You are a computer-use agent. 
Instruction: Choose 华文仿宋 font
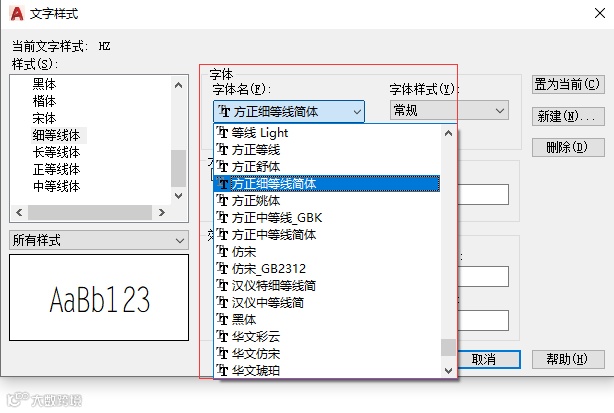(327, 354)
